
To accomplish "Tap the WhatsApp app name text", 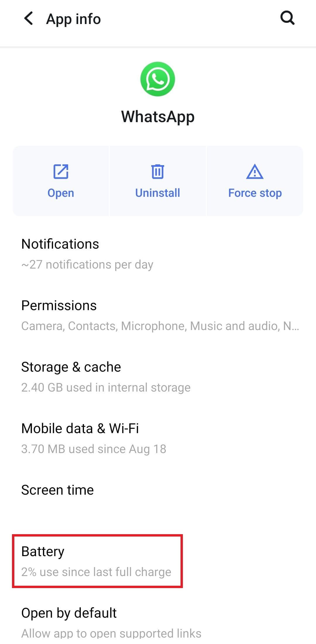I will [x=158, y=117].
